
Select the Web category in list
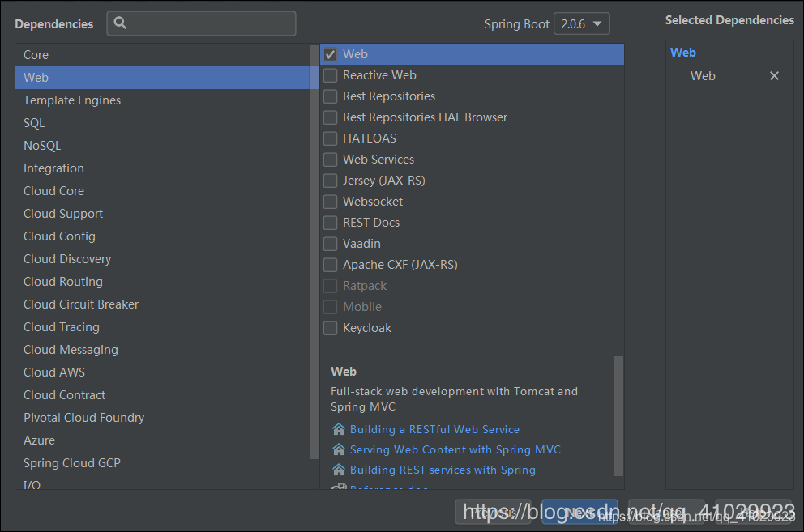click(163, 78)
